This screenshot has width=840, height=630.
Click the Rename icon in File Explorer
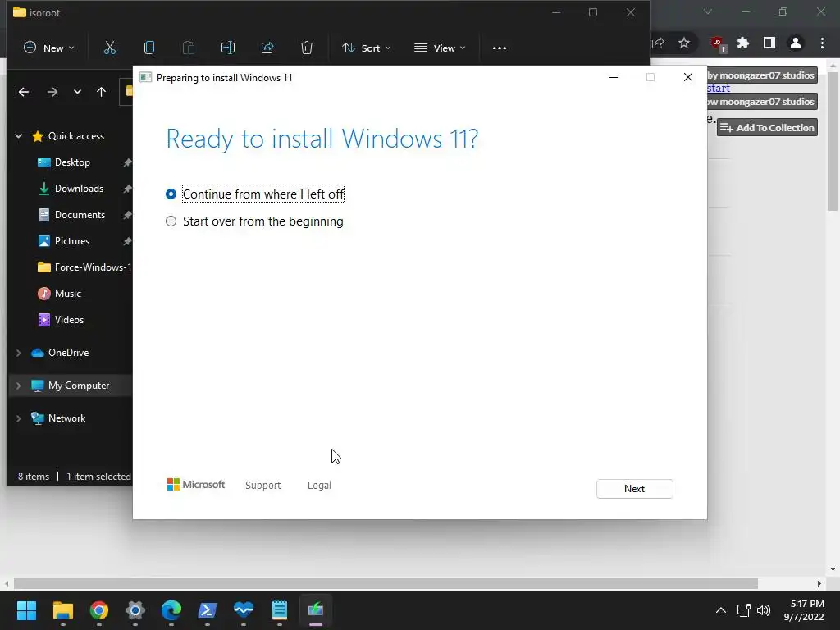[x=228, y=48]
